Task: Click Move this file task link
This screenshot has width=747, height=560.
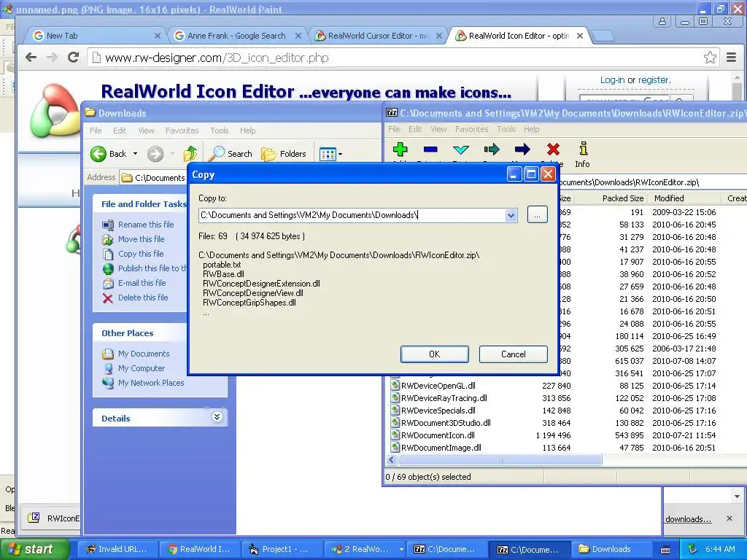Action: coord(142,239)
